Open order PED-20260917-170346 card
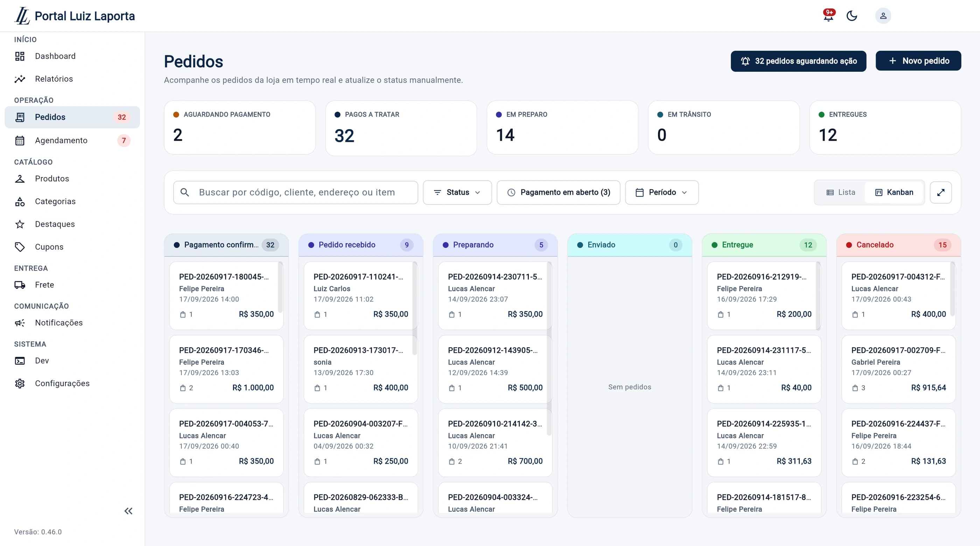This screenshot has height=546, width=980. (226, 369)
